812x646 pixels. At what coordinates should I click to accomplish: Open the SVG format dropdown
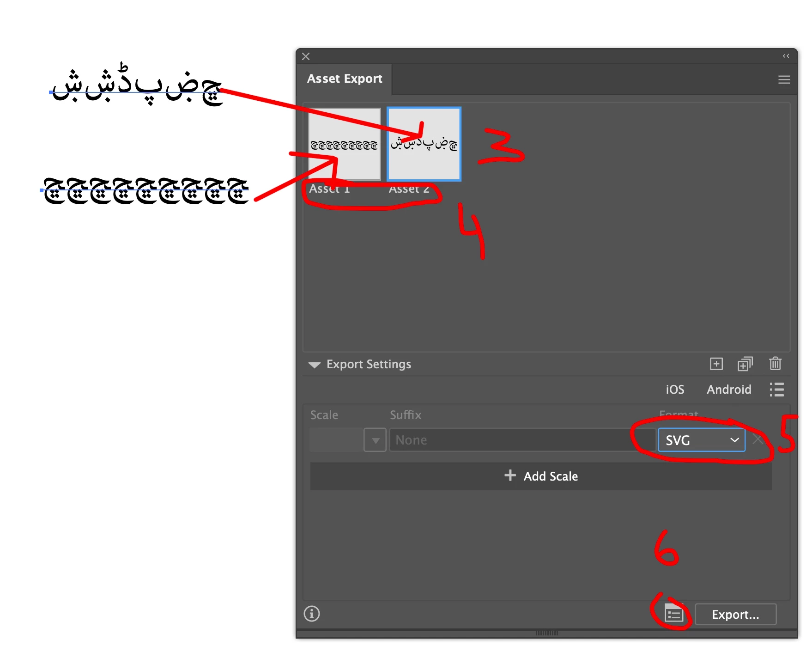702,440
